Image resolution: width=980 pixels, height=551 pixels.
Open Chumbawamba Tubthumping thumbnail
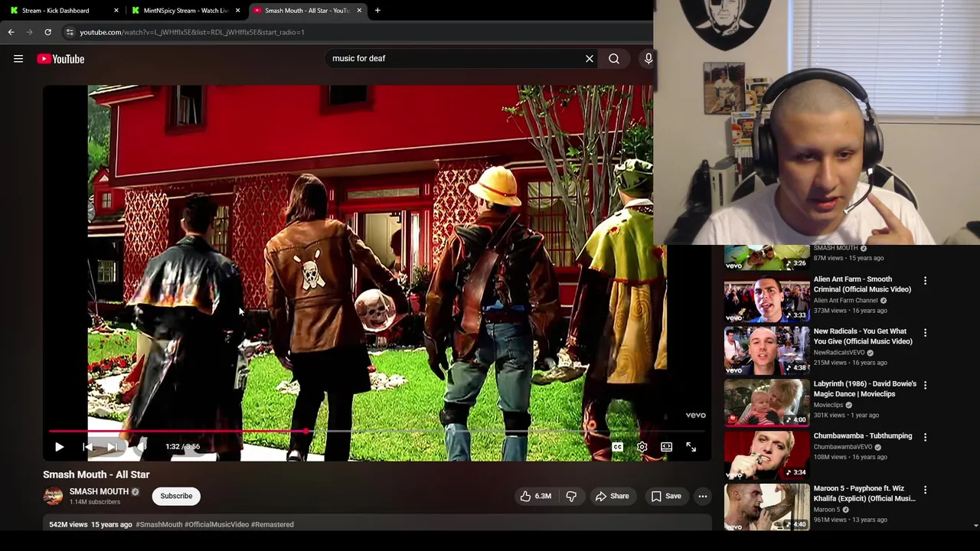(766, 455)
